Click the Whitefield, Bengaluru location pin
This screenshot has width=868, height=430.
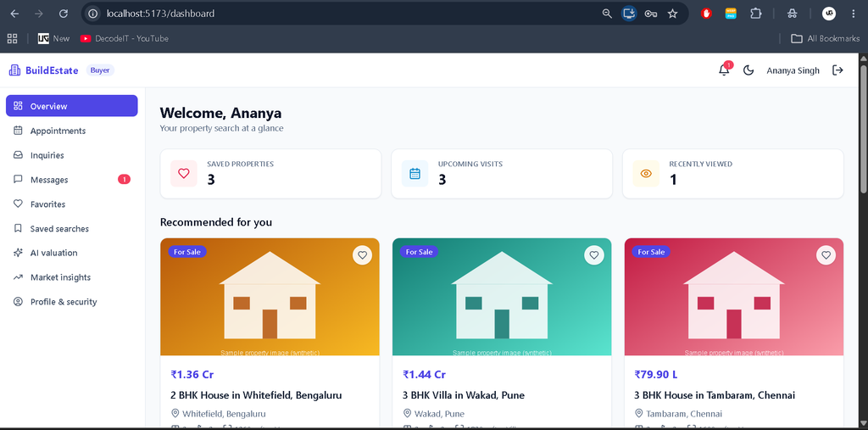pos(175,413)
